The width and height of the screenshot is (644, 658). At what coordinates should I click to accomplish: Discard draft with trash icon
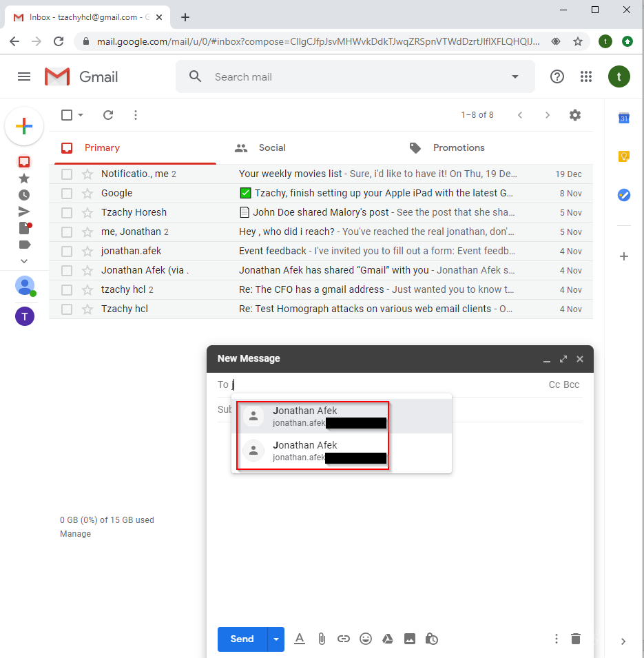click(576, 639)
